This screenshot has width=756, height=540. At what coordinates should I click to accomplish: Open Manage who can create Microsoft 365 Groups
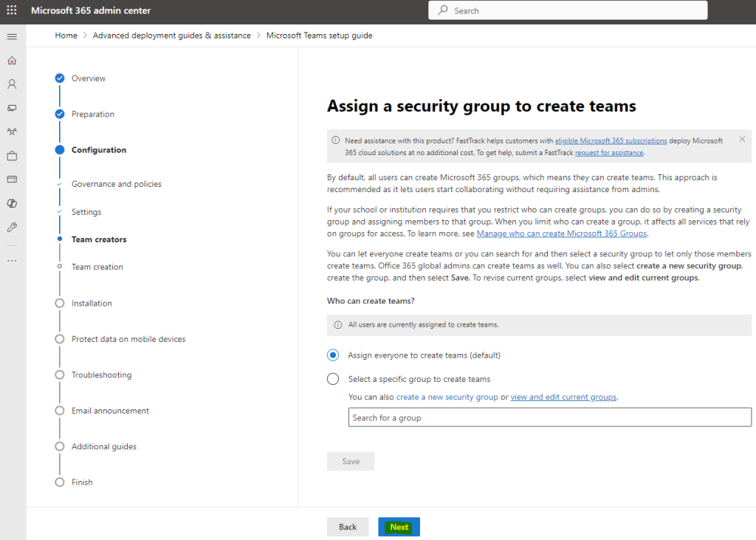[x=562, y=233]
